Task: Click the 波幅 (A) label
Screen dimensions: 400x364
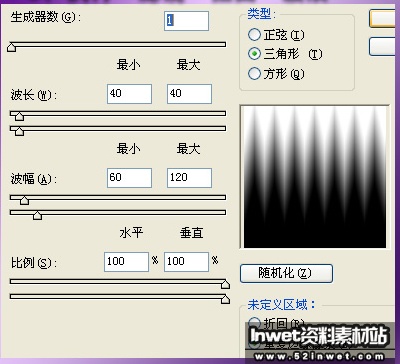Action: tap(34, 179)
